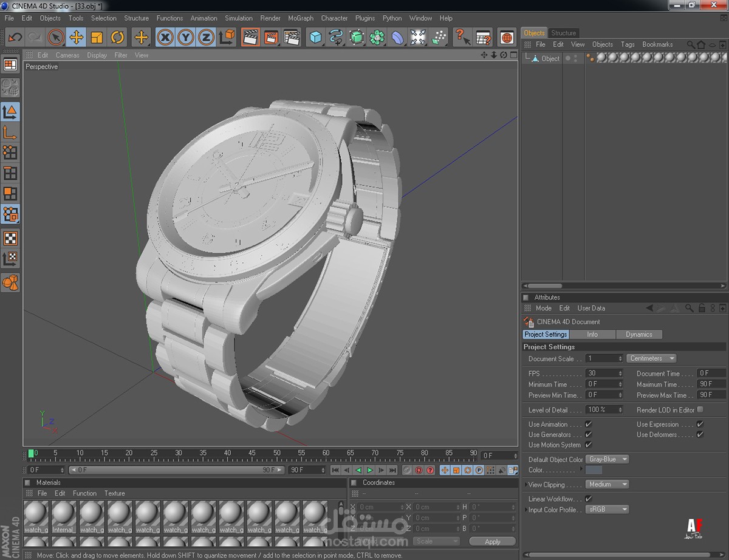Open the Centimeters unit dropdown

(x=651, y=358)
